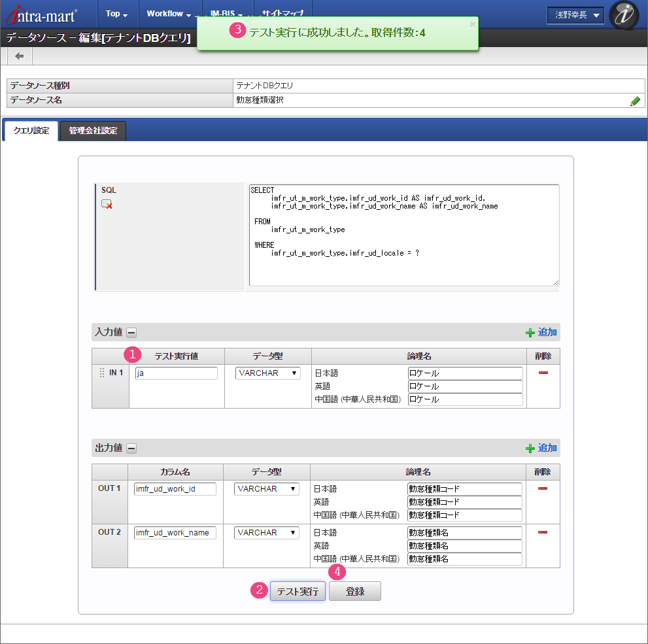Open the Workflow menu
The height and width of the screenshot is (644, 648).
point(169,14)
